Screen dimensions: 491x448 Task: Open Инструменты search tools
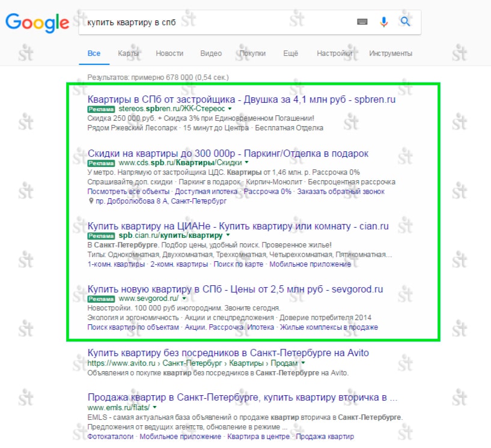tap(391, 53)
